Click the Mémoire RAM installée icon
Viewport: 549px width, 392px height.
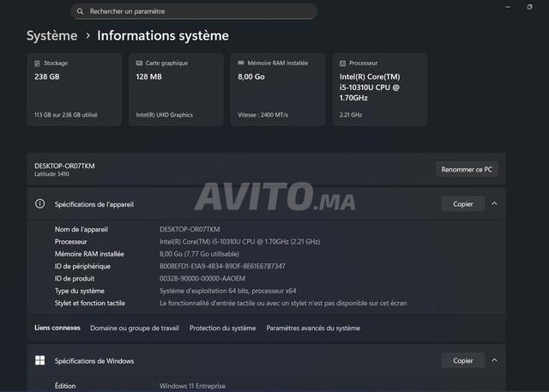tap(240, 63)
